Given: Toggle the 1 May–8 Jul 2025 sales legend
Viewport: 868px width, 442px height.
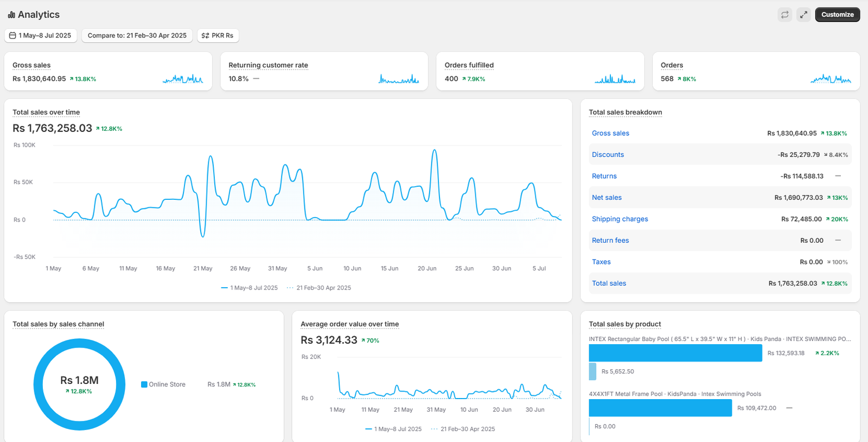Looking at the screenshot, I should point(250,288).
